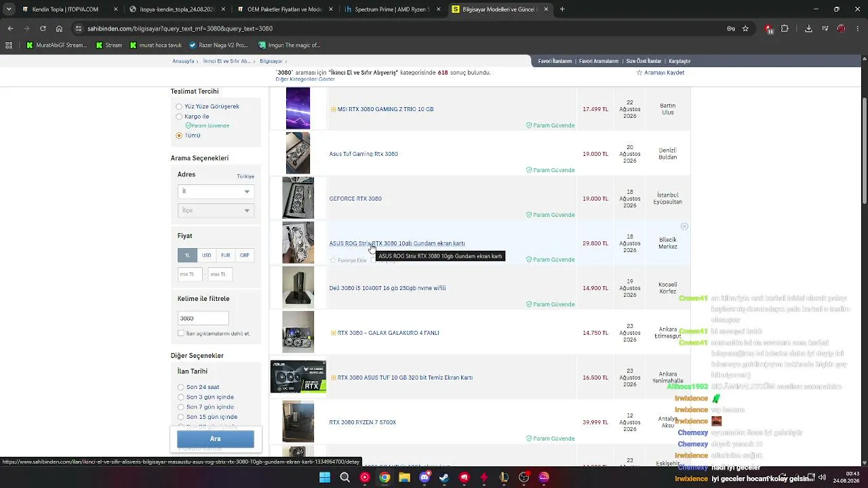Open browser home page
Image resolution: width=868 pixels, height=488 pixels.
click(59, 28)
